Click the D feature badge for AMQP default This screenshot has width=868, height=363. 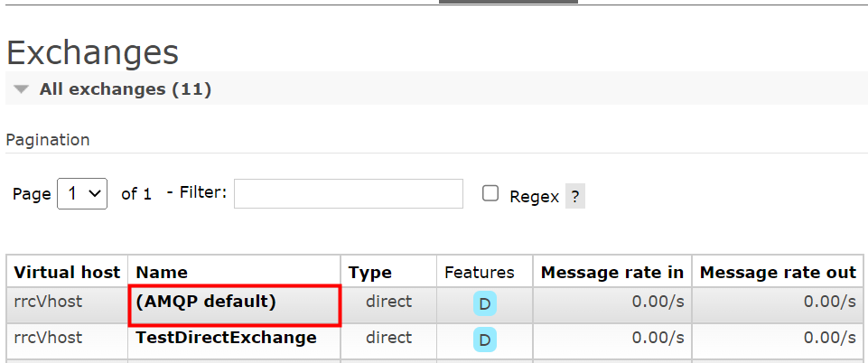point(485,303)
